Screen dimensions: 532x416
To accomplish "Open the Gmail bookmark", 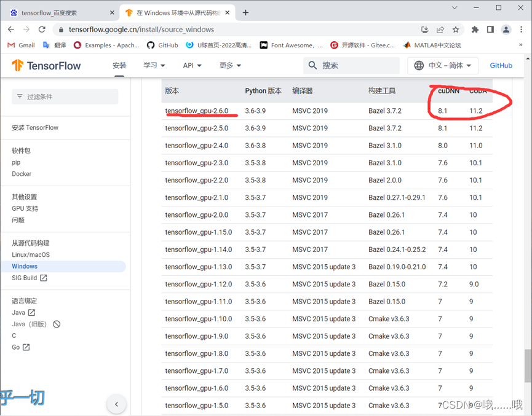I will 21,45.
